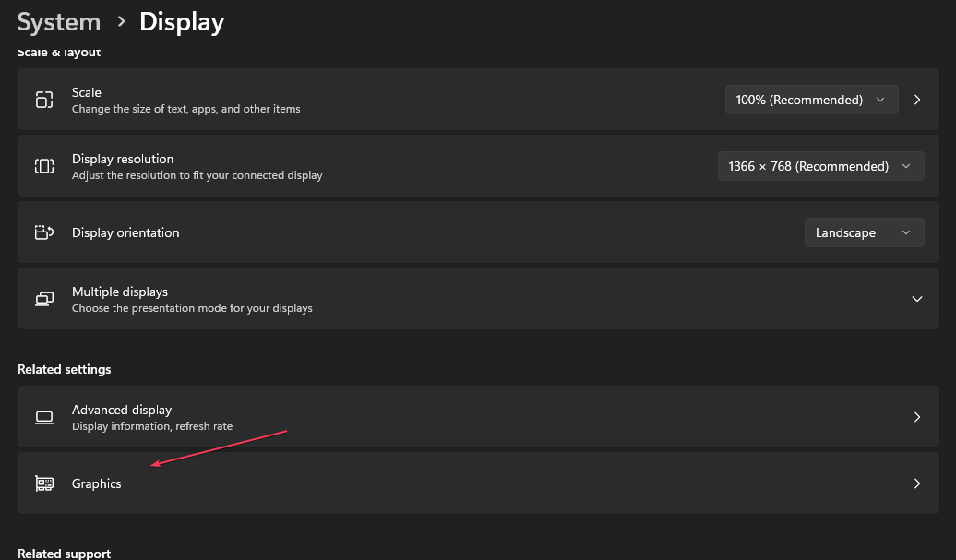Click the Multiple displays row label

tap(120, 292)
